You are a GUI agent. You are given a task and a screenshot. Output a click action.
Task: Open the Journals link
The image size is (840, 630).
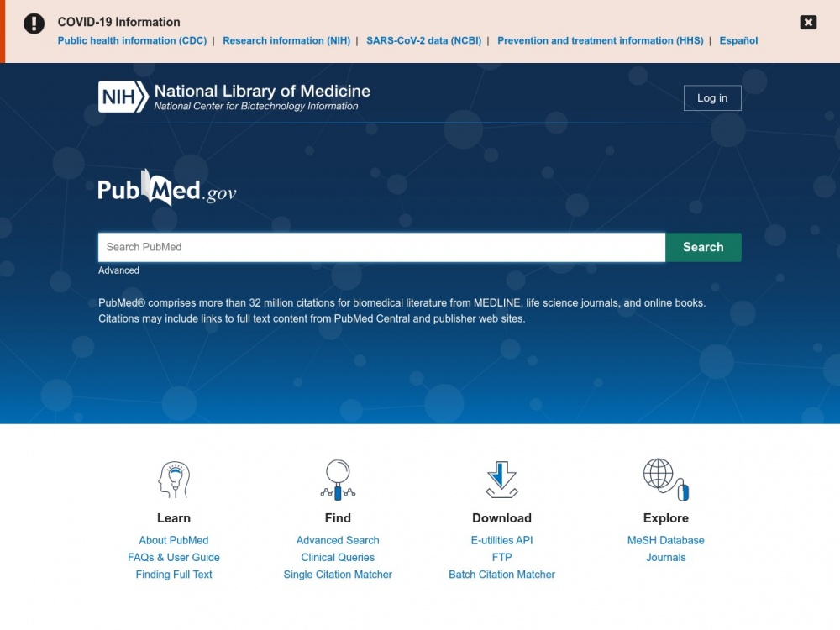[x=666, y=557]
